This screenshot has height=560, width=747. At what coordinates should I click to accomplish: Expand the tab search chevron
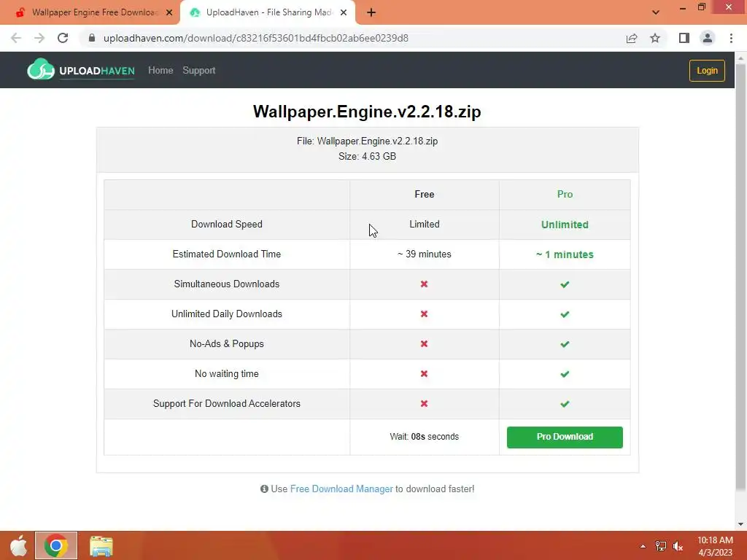click(x=656, y=12)
